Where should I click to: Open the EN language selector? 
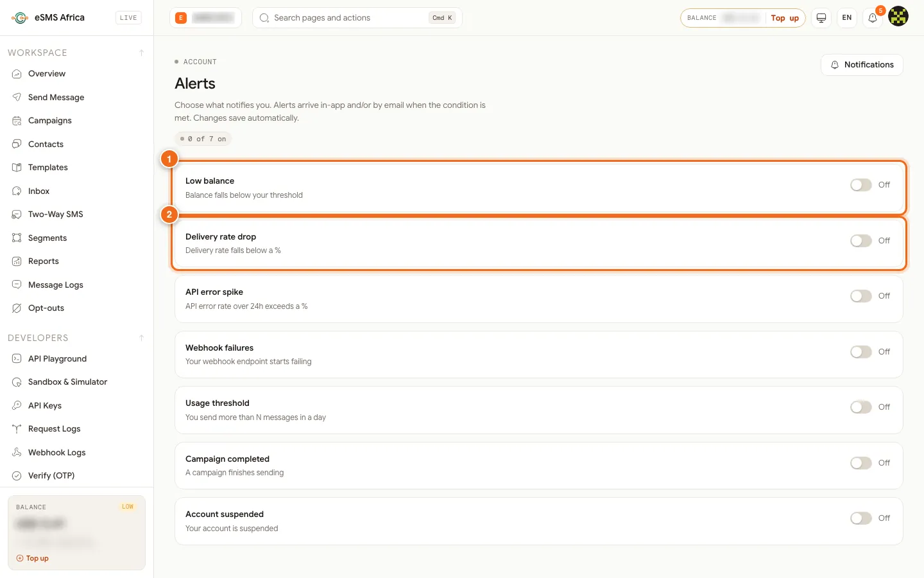pos(847,18)
